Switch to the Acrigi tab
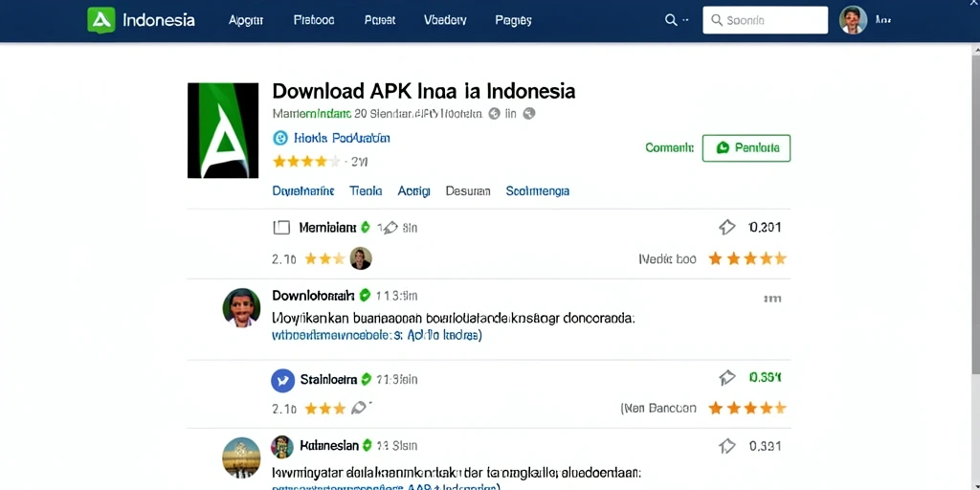Viewport: 980px width, 490px height. (413, 190)
